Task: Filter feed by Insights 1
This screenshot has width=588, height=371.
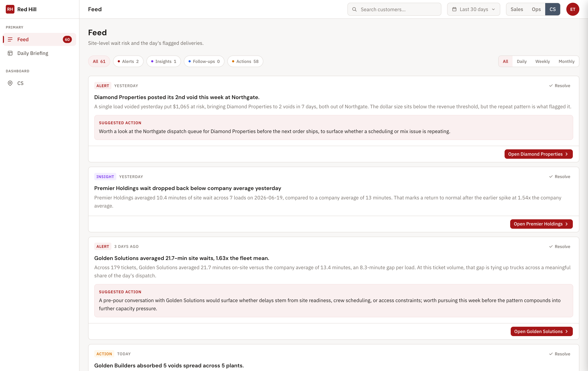Action: pyautogui.click(x=164, y=61)
